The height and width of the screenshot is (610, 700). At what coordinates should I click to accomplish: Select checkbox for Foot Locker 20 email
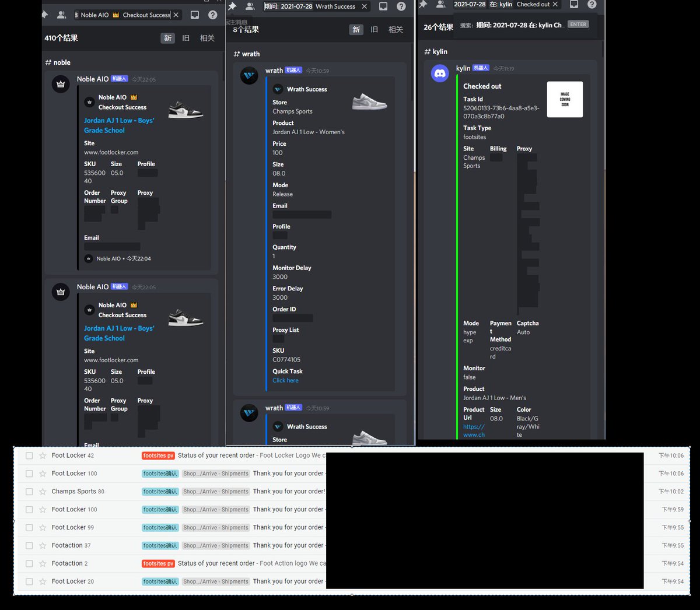(29, 581)
